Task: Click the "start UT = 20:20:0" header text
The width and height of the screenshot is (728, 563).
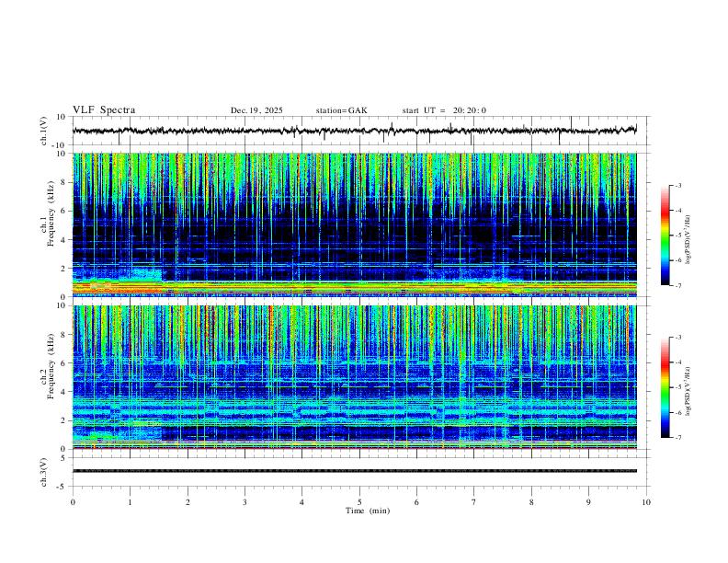Action: pos(444,110)
